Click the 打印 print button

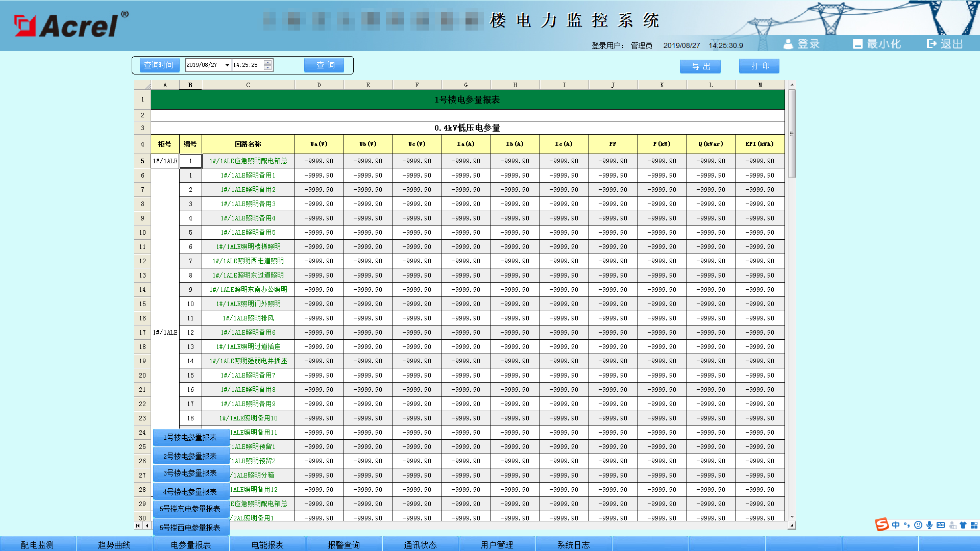click(x=759, y=66)
